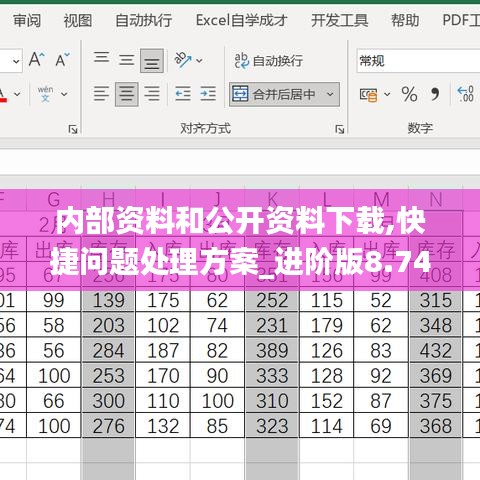Toggle bottom vertical alignment
The height and width of the screenshot is (480, 480).
coord(152,61)
